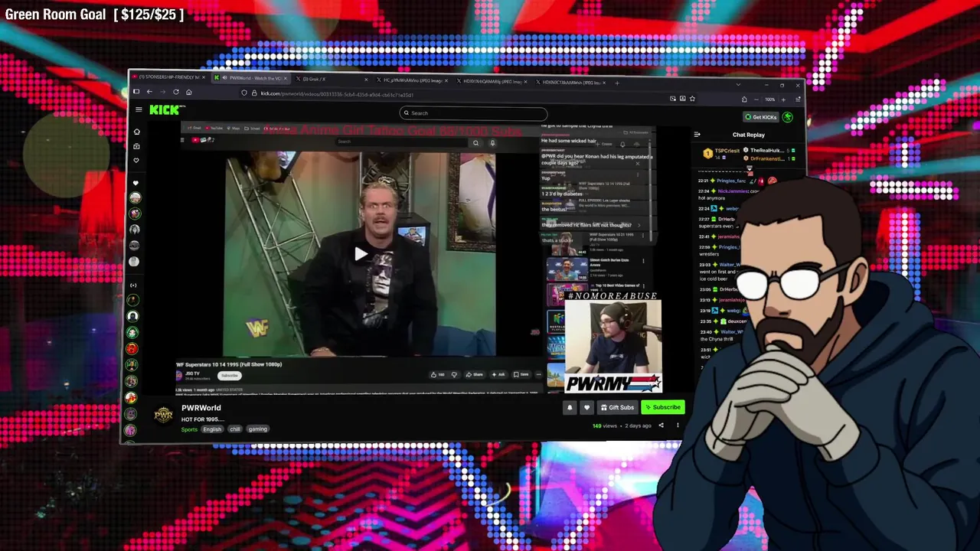Open the Kick hamburger menu
The height and width of the screenshot is (551, 980).
[x=139, y=109]
